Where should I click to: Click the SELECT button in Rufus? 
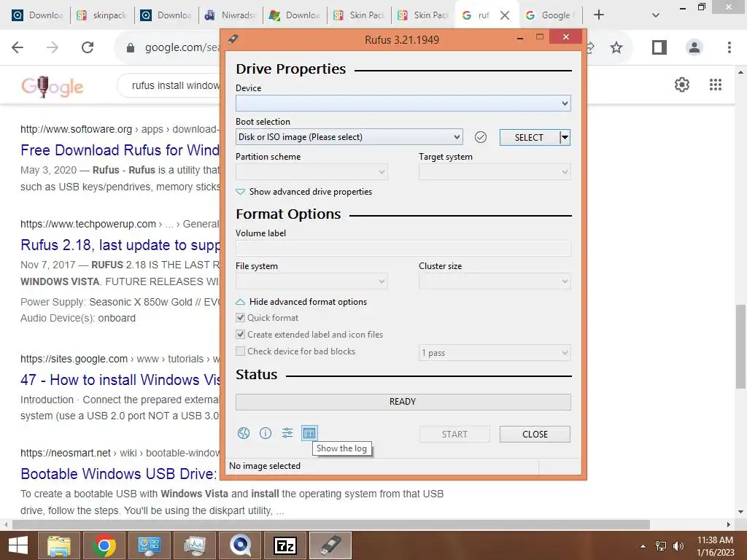click(529, 138)
